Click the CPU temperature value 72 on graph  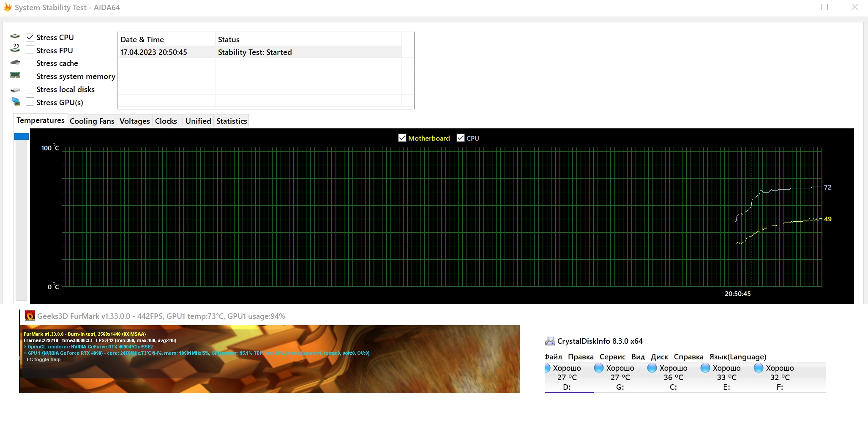coord(827,187)
